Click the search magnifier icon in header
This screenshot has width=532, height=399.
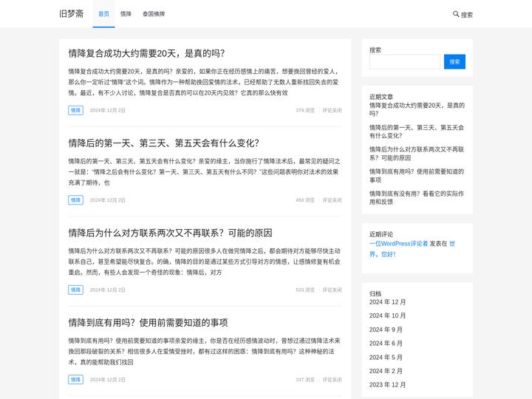[x=456, y=14]
